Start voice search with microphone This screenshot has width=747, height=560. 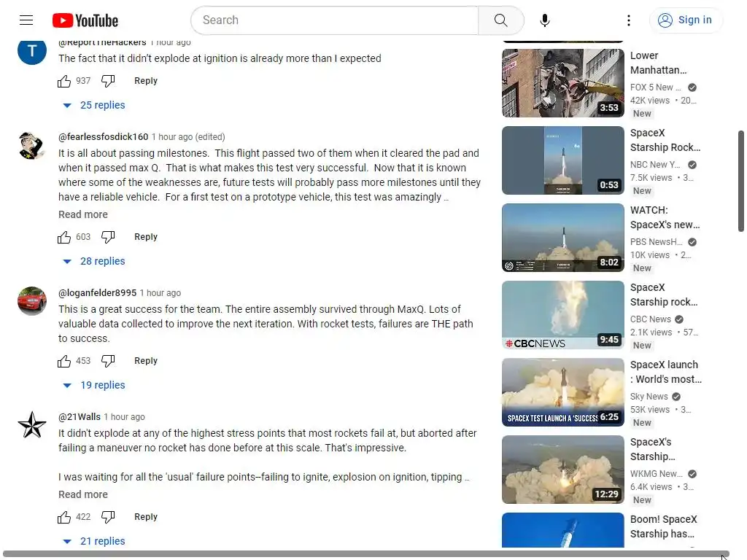coord(545,20)
